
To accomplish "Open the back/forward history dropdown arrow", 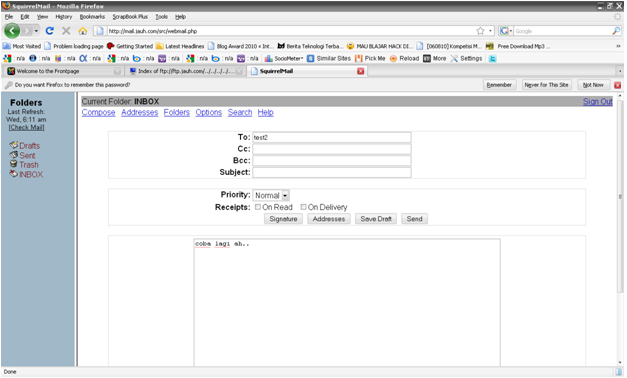I will [36, 31].
